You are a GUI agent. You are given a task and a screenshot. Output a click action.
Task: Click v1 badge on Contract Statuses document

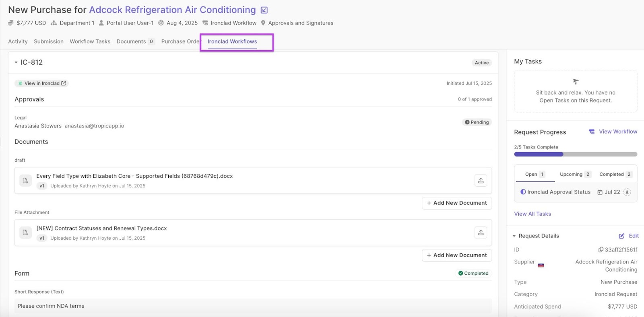(42, 238)
